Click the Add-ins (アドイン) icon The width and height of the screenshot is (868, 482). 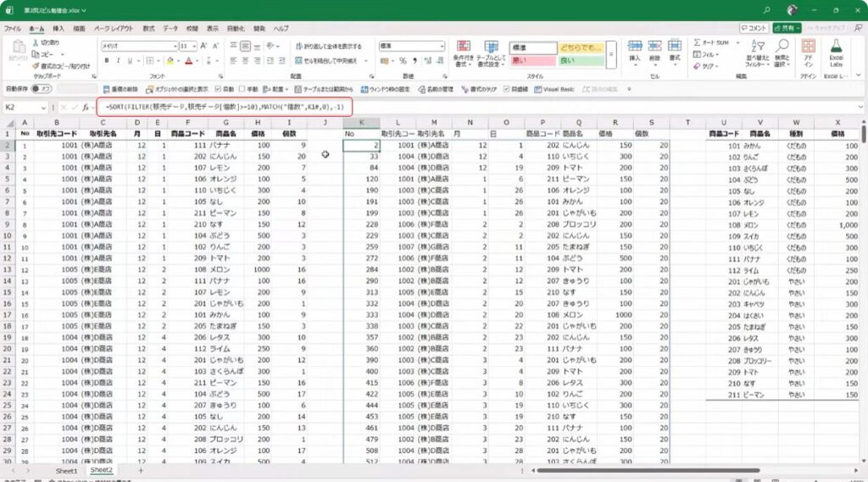(808, 51)
